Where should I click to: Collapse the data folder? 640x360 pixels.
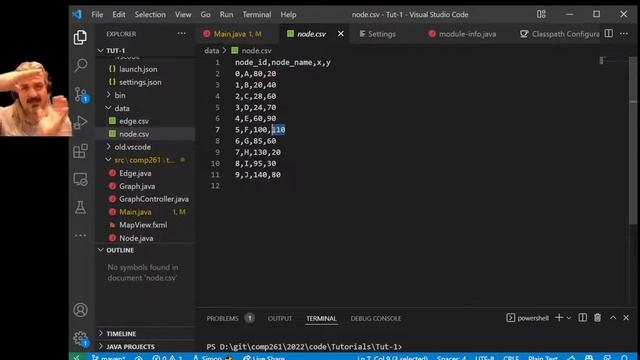[145, 108]
